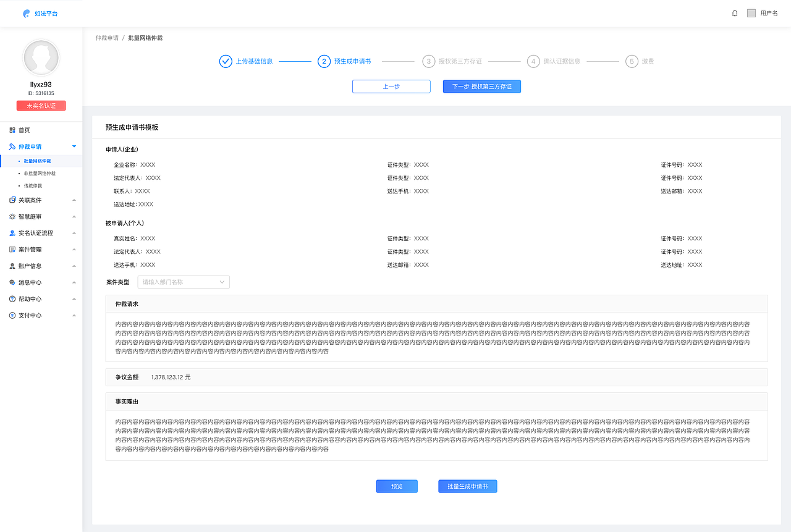This screenshot has height=532, width=791.
Task: Click the step 2 circle indicator
Action: (324, 61)
